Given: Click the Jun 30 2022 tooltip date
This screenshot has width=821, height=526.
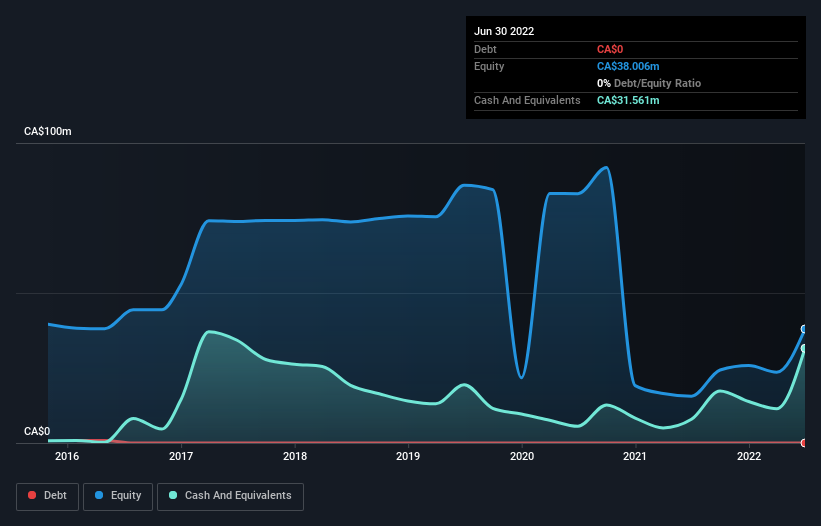Looking at the screenshot, I should (504, 31).
